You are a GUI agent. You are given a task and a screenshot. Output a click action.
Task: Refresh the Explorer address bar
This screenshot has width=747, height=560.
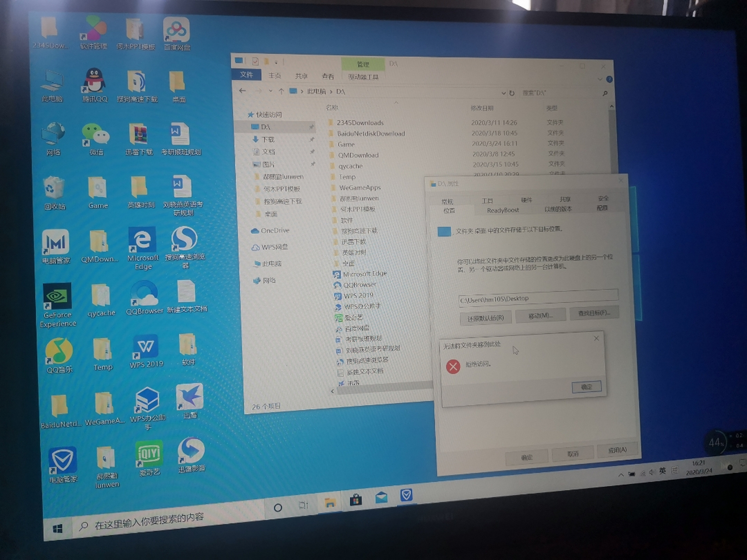click(512, 93)
